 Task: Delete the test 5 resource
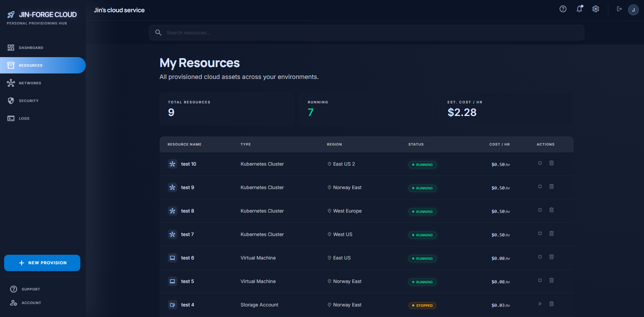(551, 280)
